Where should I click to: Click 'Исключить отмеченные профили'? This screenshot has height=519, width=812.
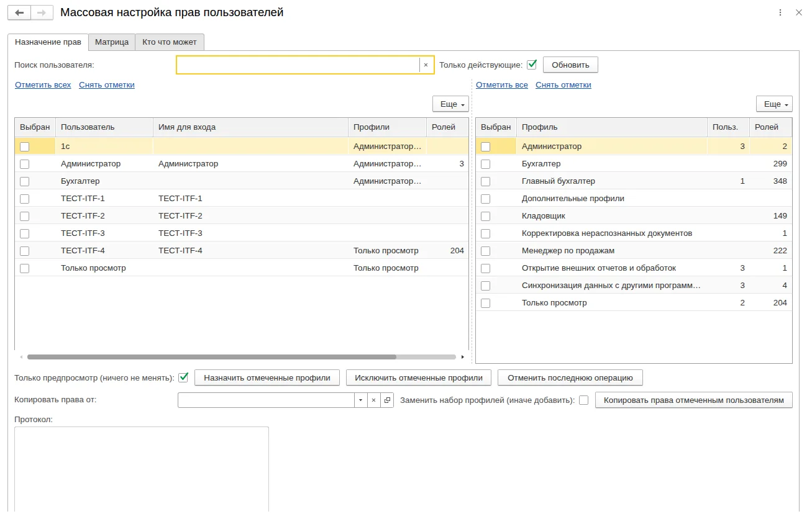click(x=419, y=377)
